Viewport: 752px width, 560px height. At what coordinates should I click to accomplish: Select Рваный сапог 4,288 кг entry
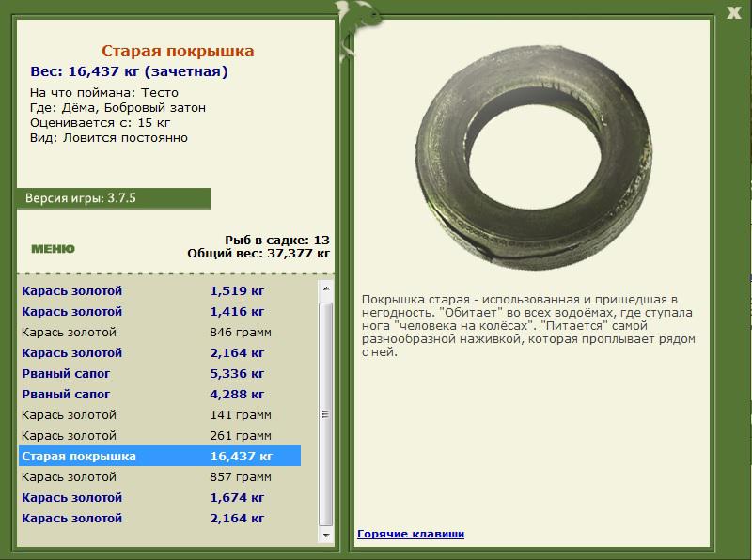[x=160, y=394]
